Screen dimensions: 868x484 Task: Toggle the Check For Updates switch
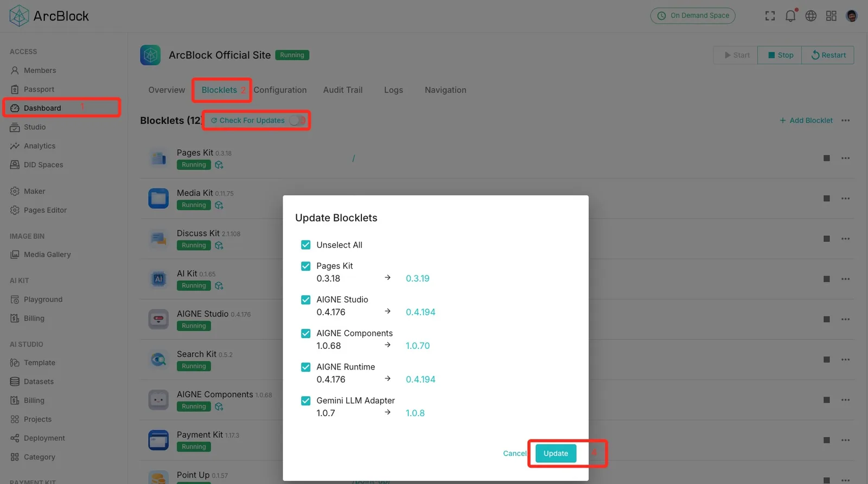click(x=297, y=120)
